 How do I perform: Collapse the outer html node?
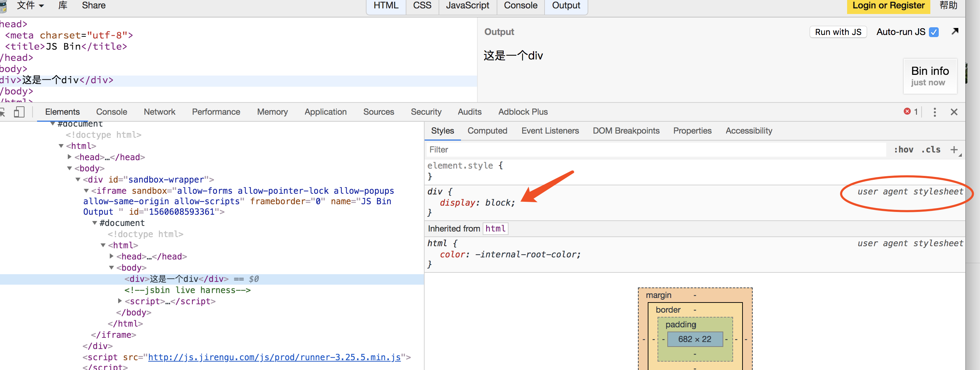click(61, 145)
